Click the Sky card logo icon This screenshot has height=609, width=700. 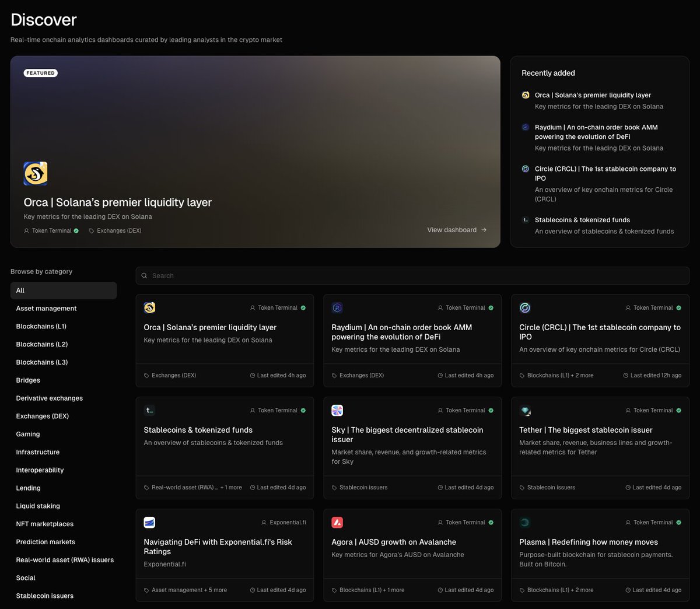tap(337, 411)
